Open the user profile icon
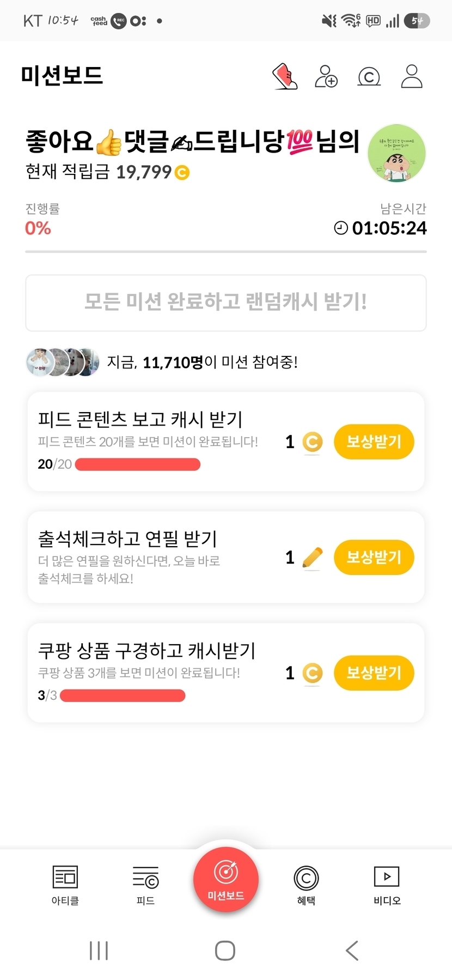This screenshot has width=452, height=980. pos(412,76)
